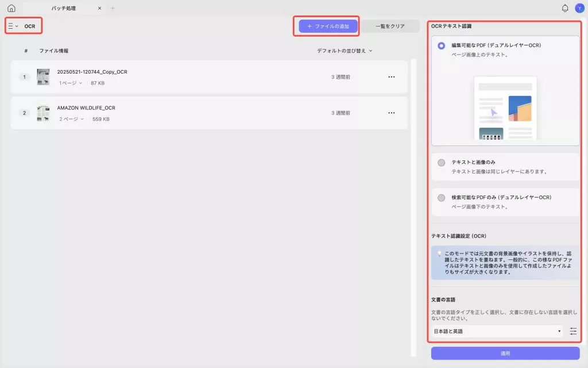Select thumbnail of 20250521-120744_Copy_OCR
Viewport: 588px width, 368px height.
(43, 77)
